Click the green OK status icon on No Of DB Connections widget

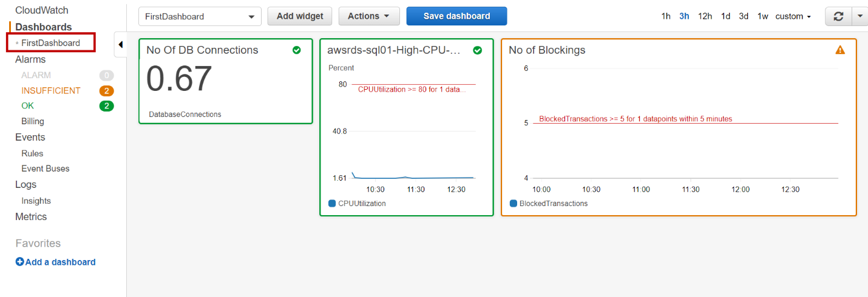[296, 50]
